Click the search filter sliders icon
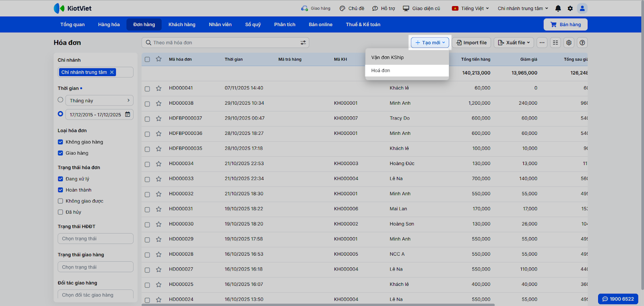This screenshot has width=644, height=306. point(303,43)
